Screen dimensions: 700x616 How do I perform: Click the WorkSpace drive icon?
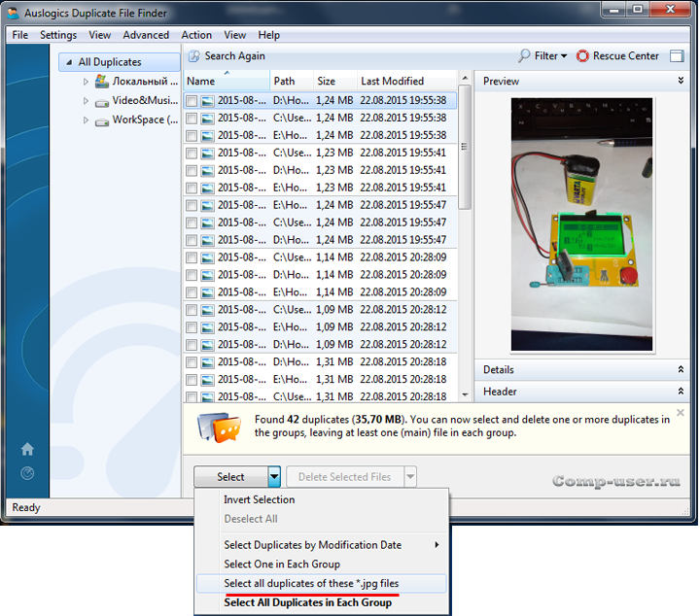point(102,122)
